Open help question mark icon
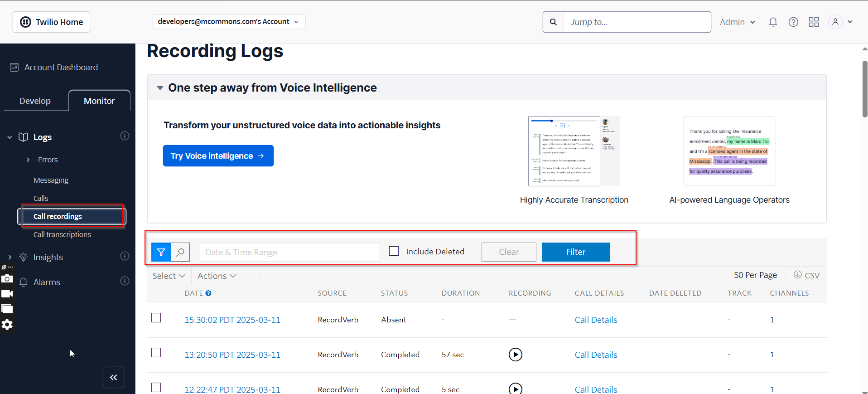 [x=793, y=22]
